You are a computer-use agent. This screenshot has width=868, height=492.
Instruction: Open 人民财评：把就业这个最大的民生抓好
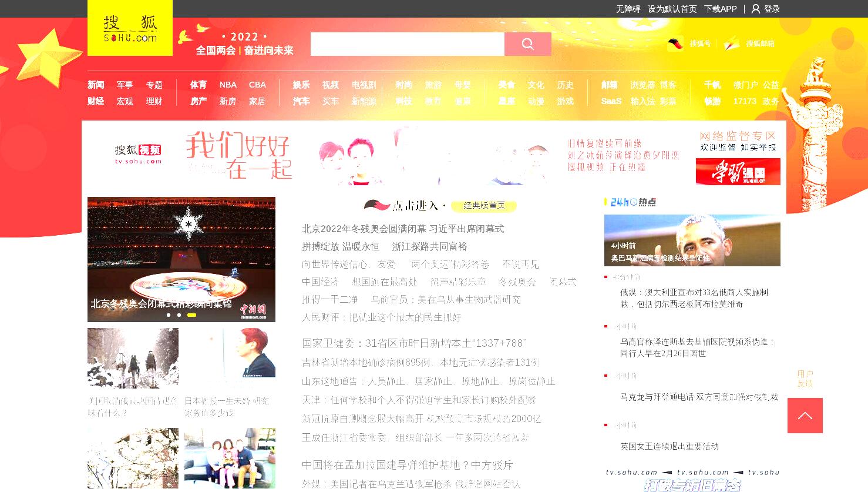(x=381, y=317)
